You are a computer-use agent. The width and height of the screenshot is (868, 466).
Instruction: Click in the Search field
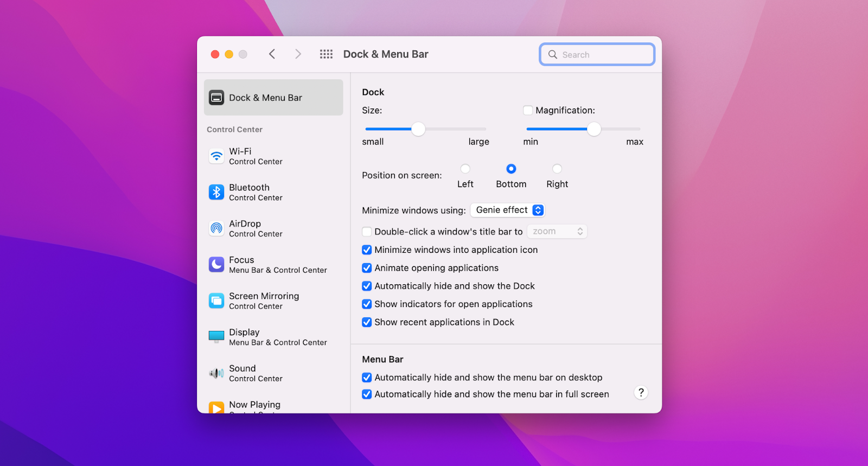click(597, 54)
